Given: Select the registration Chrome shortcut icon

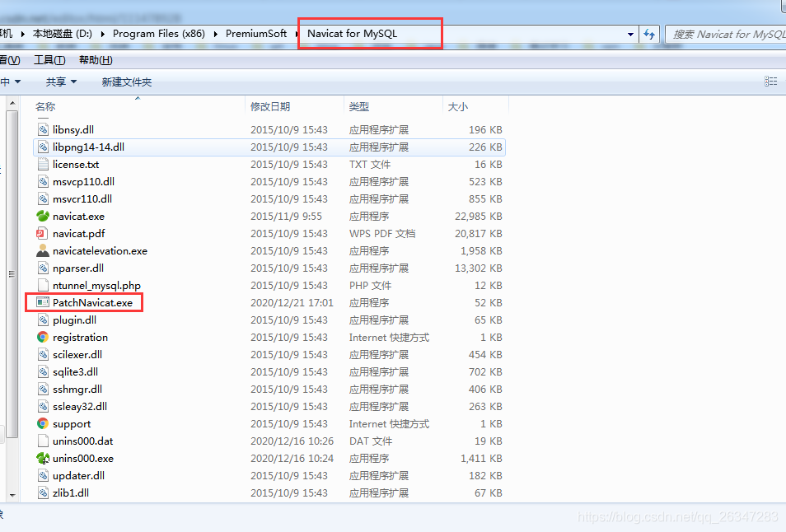Looking at the screenshot, I should [x=43, y=337].
